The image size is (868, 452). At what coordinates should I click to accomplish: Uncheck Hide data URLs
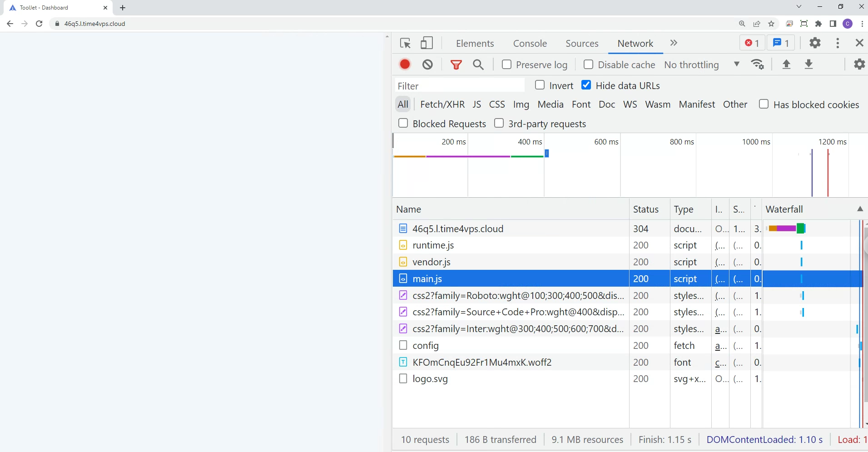(x=585, y=85)
